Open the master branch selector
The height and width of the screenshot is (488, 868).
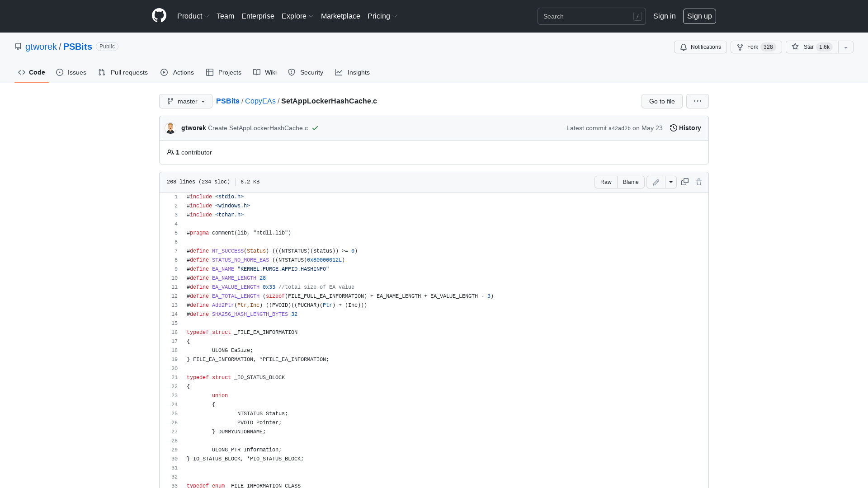186,101
